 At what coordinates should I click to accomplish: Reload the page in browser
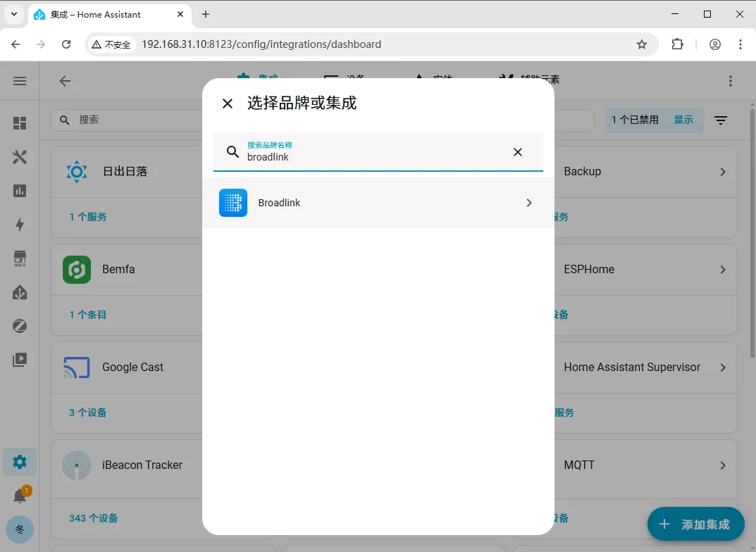tap(66, 44)
